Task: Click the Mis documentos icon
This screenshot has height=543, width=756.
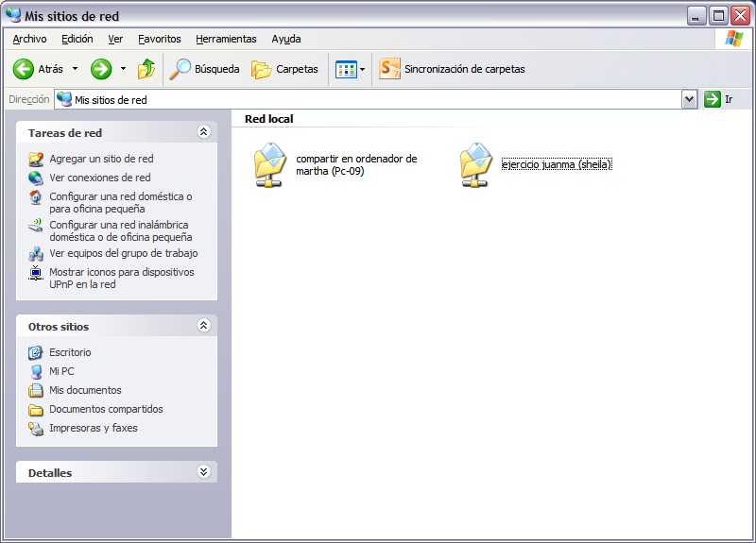Action: point(36,390)
